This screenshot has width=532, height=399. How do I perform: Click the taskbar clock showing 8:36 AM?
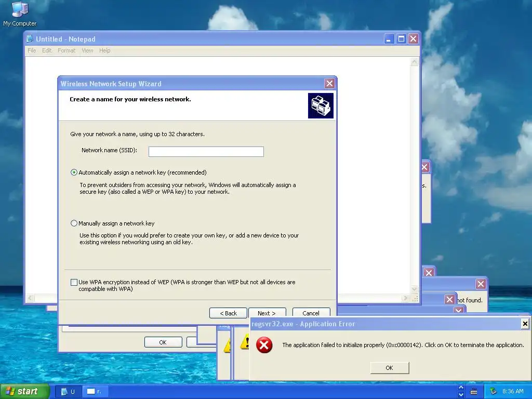coord(513,391)
